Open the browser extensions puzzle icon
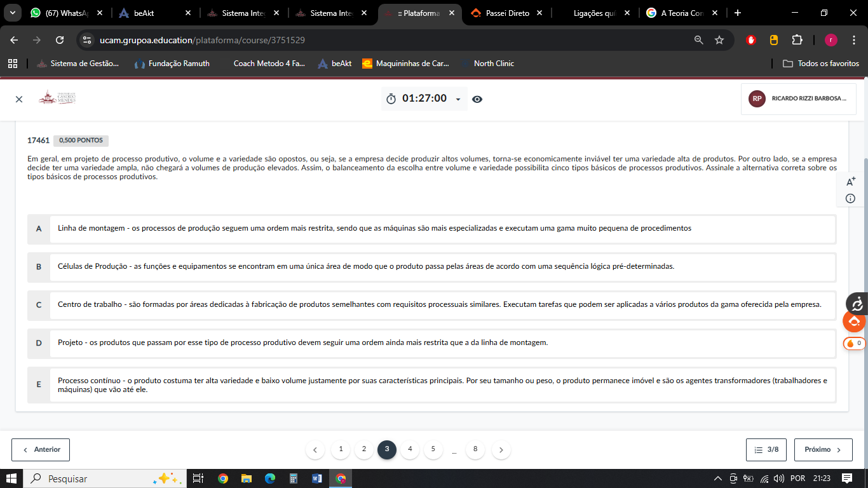 point(797,40)
